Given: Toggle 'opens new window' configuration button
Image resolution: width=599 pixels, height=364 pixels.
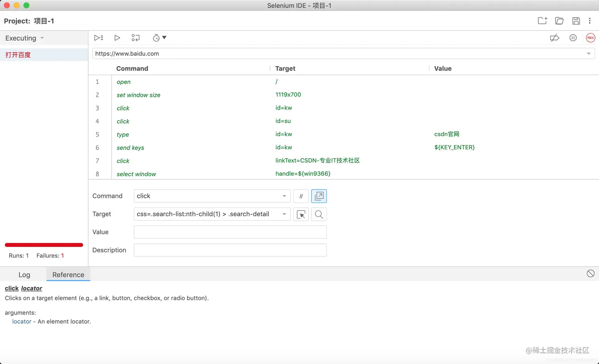Looking at the screenshot, I should pyautogui.click(x=319, y=196).
